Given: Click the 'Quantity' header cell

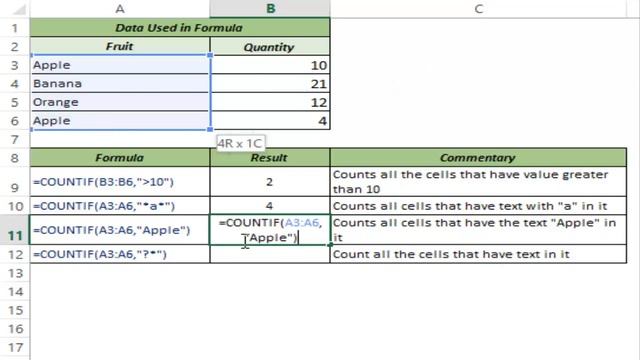Looking at the screenshot, I should 270,47.
